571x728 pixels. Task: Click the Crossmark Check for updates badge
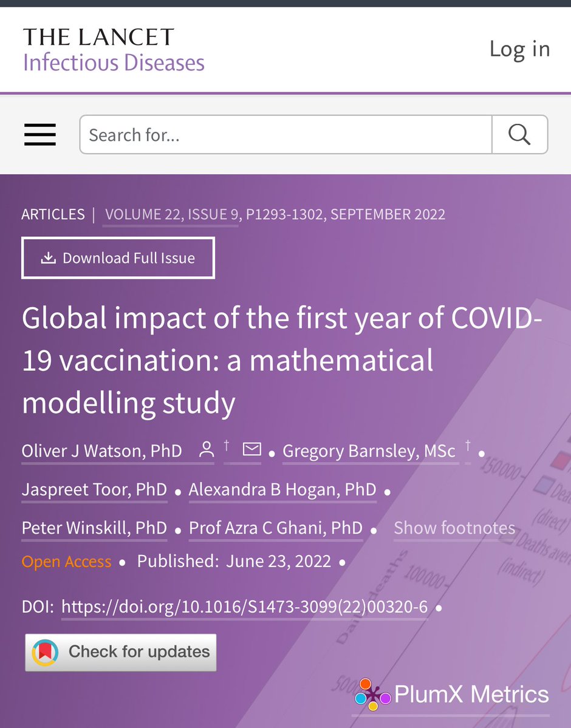(121, 652)
